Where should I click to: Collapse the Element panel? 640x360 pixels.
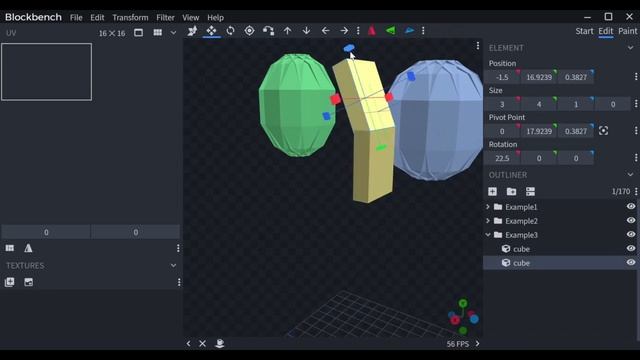click(x=631, y=48)
